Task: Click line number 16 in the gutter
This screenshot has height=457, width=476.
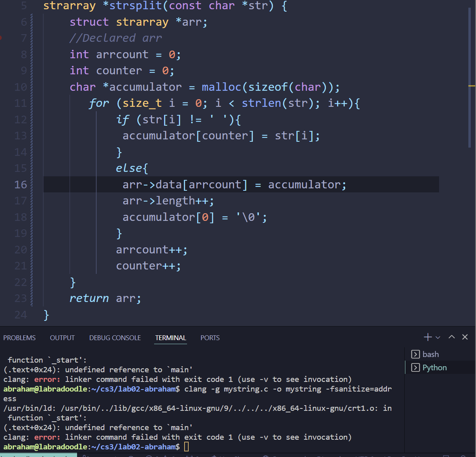Action: pyautogui.click(x=20, y=185)
